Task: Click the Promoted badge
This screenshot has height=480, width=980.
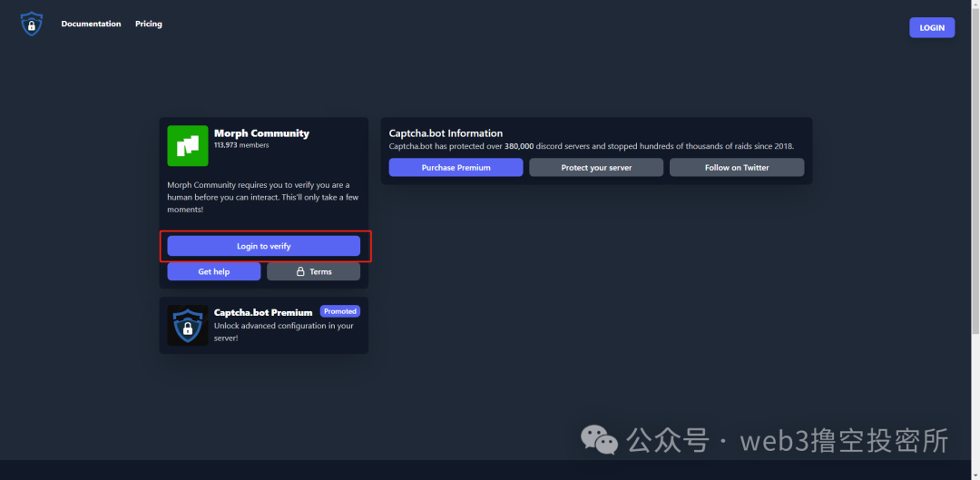Action: (340, 311)
